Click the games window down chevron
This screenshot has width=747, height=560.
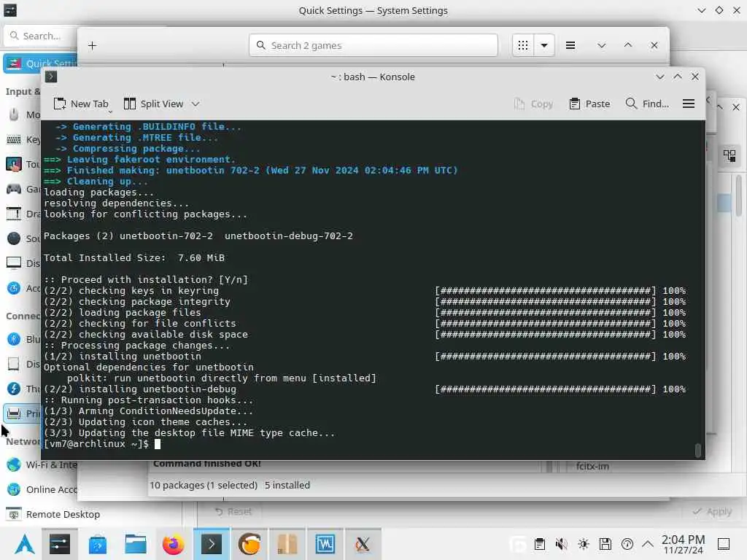point(602,46)
